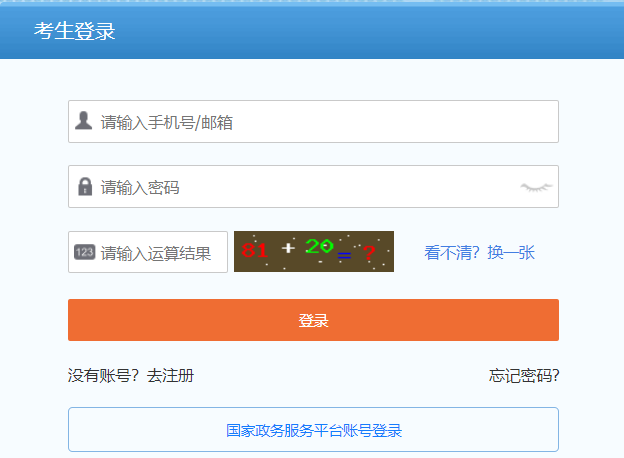Click the red number 61 in the captcha

coord(254,252)
